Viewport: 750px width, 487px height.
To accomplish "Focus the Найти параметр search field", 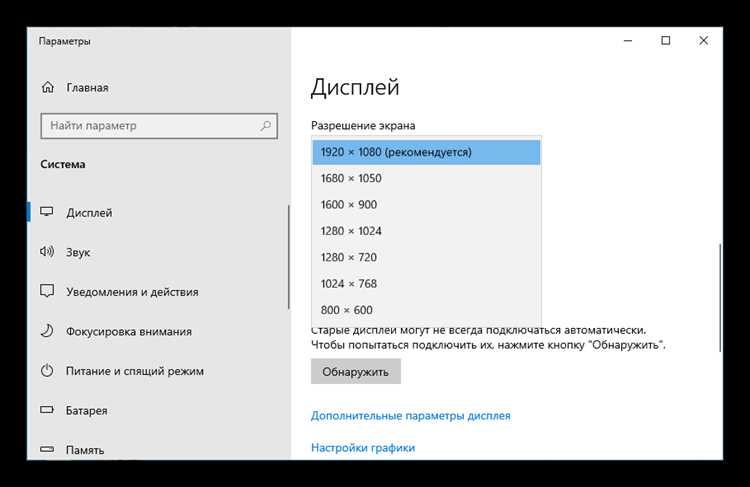I will 159,126.
